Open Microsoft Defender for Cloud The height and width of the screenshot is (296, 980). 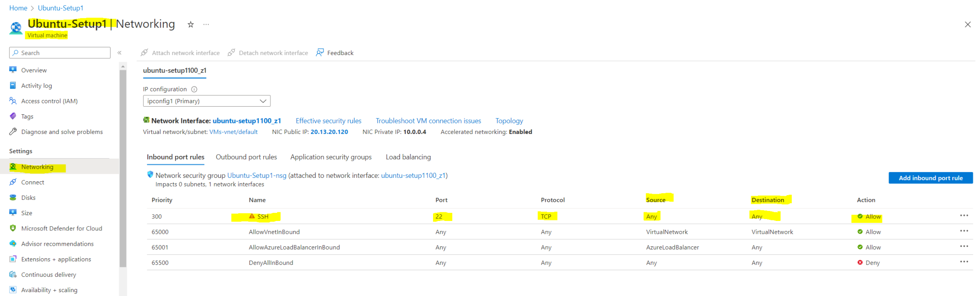pos(61,229)
